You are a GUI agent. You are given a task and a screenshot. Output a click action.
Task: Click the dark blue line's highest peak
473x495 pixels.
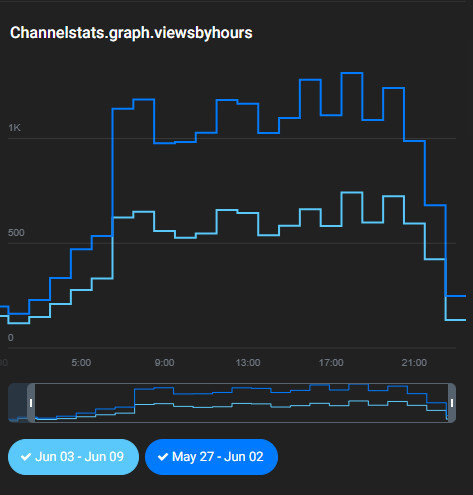[x=352, y=73]
